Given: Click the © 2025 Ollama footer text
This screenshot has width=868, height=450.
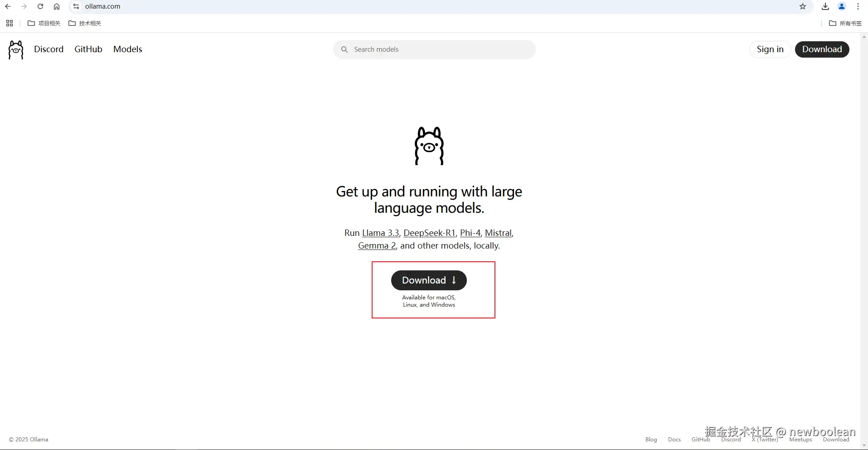Looking at the screenshot, I should coord(29,440).
